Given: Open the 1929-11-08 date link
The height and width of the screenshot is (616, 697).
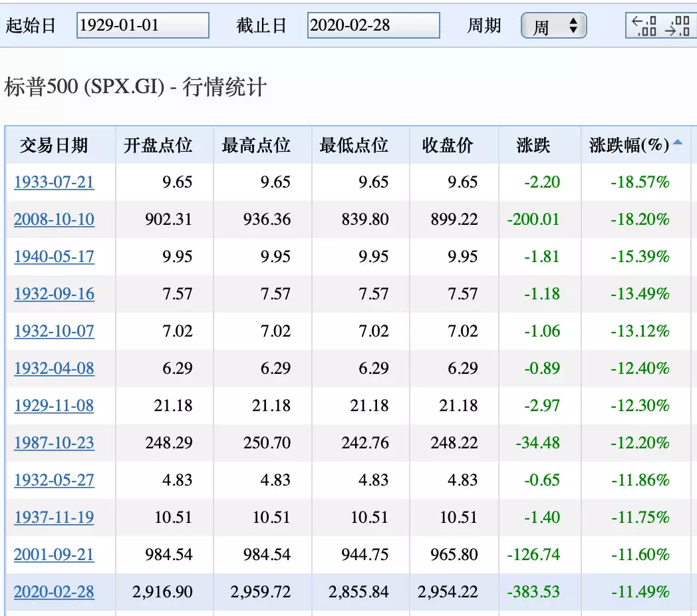Looking at the screenshot, I should [54, 406].
